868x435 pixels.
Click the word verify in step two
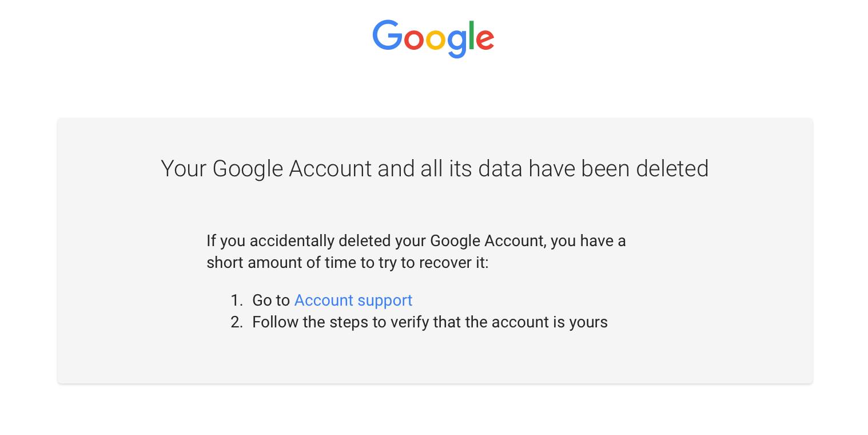click(409, 322)
